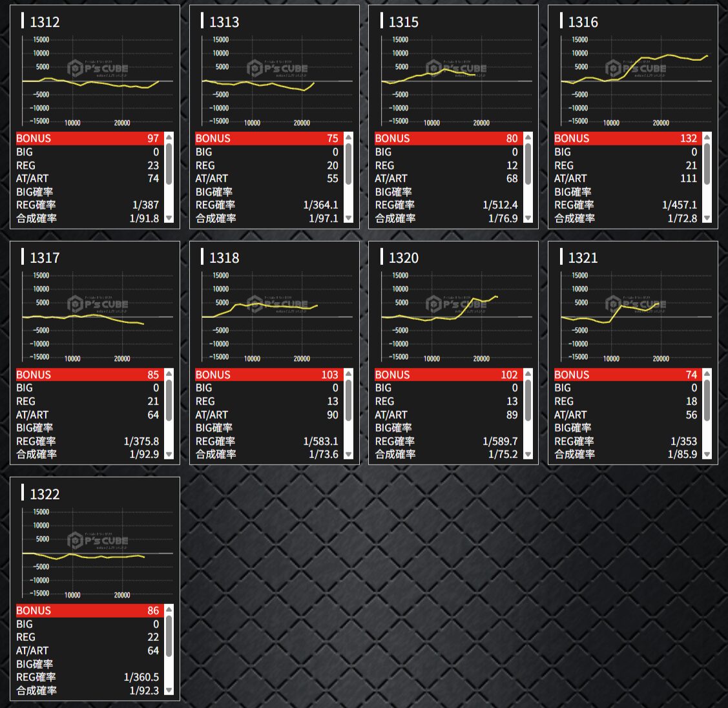728x708 pixels.
Task: Hit scroll-down arrow in machine 1317 stats
Action: [x=169, y=454]
